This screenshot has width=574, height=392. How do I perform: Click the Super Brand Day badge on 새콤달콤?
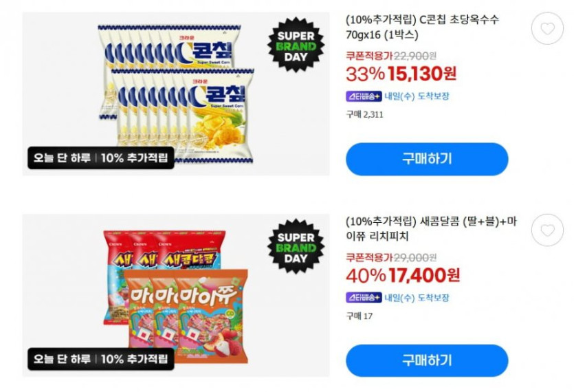pos(296,248)
